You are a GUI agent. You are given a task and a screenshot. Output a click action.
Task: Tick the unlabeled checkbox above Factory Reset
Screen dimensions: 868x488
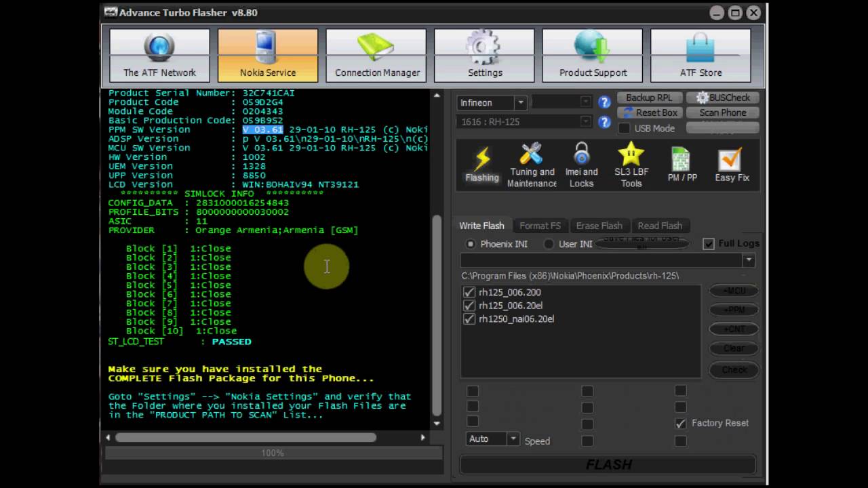pyautogui.click(x=681, y=407)
